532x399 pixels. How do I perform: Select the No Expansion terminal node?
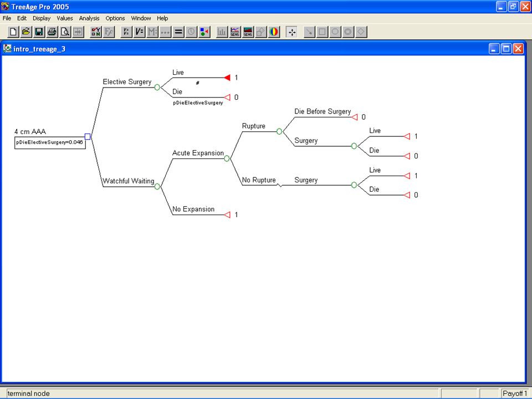(x=227, y=215)
